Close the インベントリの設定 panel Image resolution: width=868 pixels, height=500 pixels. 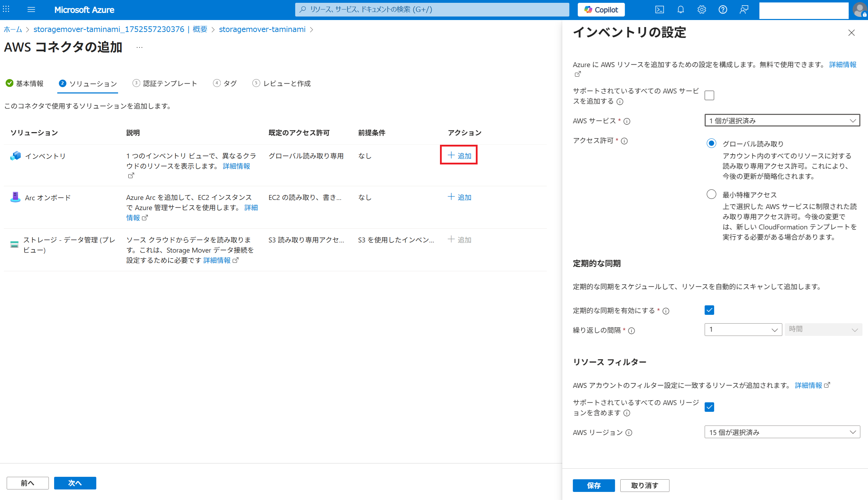[x=851, y=33]
